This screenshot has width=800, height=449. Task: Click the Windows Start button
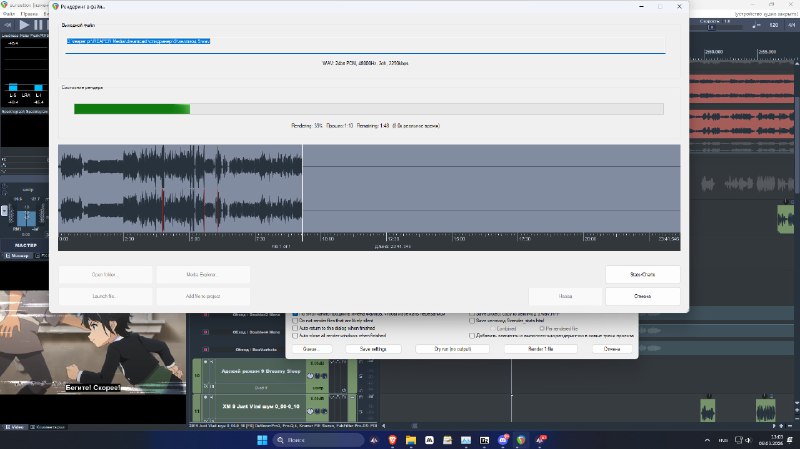(262, 440)
